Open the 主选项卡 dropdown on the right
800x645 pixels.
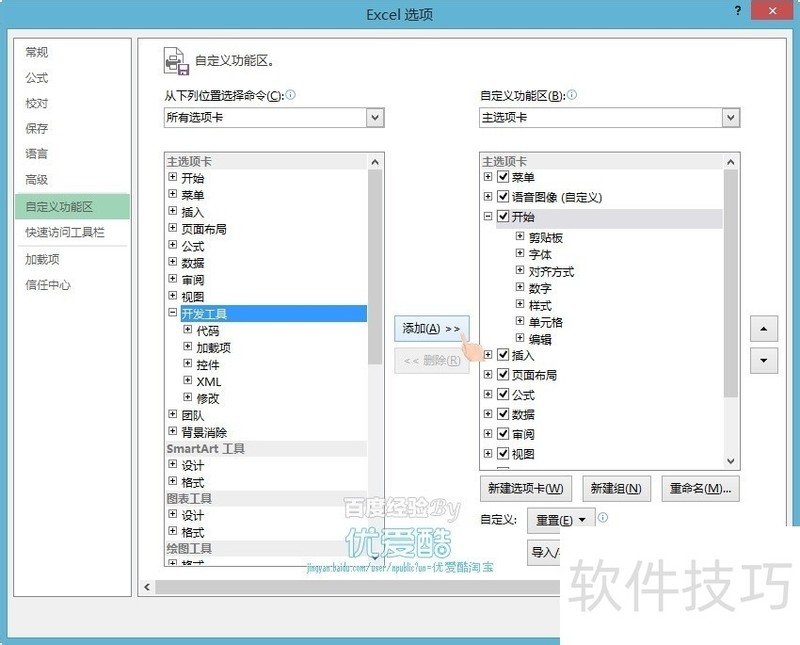pyautogui.click(x=732, y=117)
